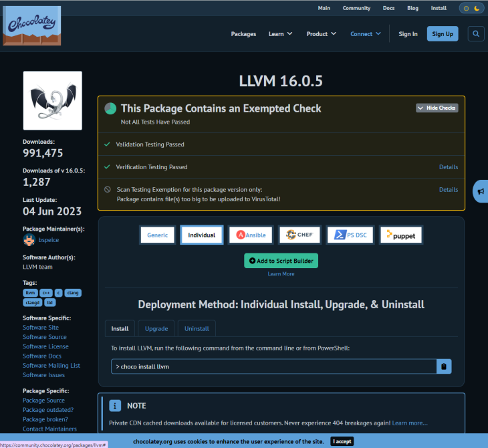The image size is (488, 448).
Task: Click the llvm tag
Action: [x=30, y=293]
